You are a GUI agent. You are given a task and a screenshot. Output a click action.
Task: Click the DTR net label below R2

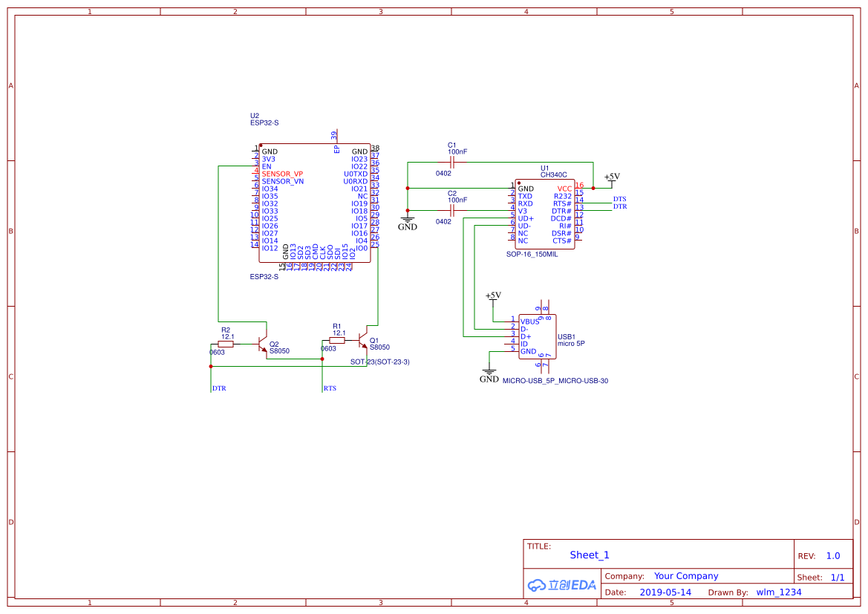(x=219, y=388)
